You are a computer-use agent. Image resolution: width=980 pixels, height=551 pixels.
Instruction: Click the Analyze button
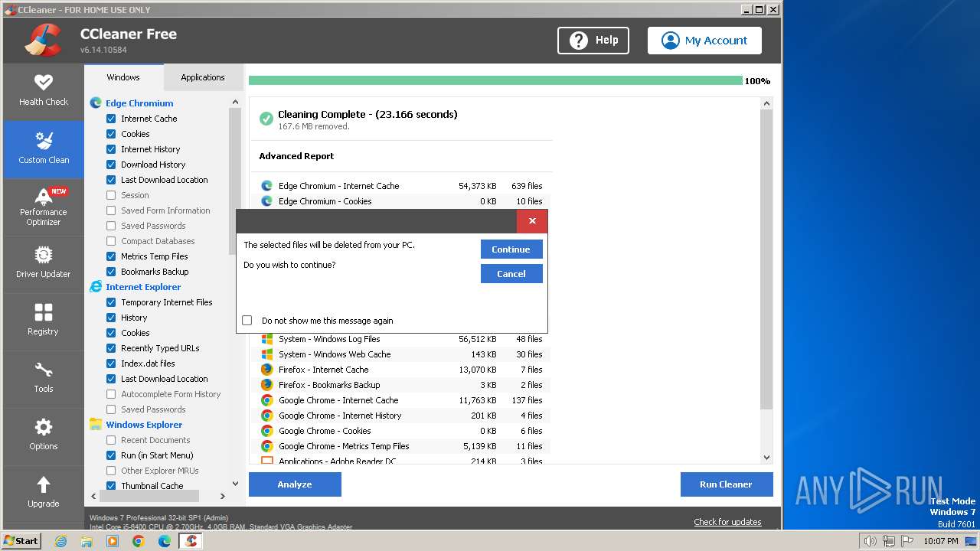[x=295, y=484]
